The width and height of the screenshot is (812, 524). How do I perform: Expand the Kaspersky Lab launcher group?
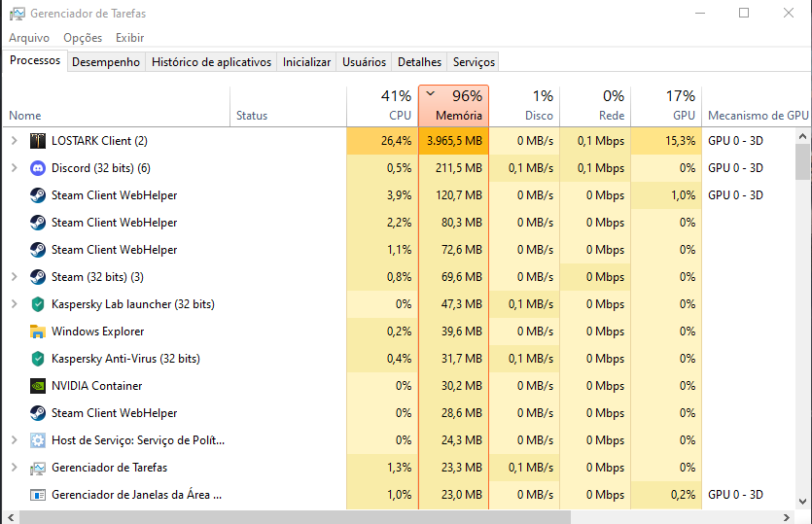click(x=15, y=304)
